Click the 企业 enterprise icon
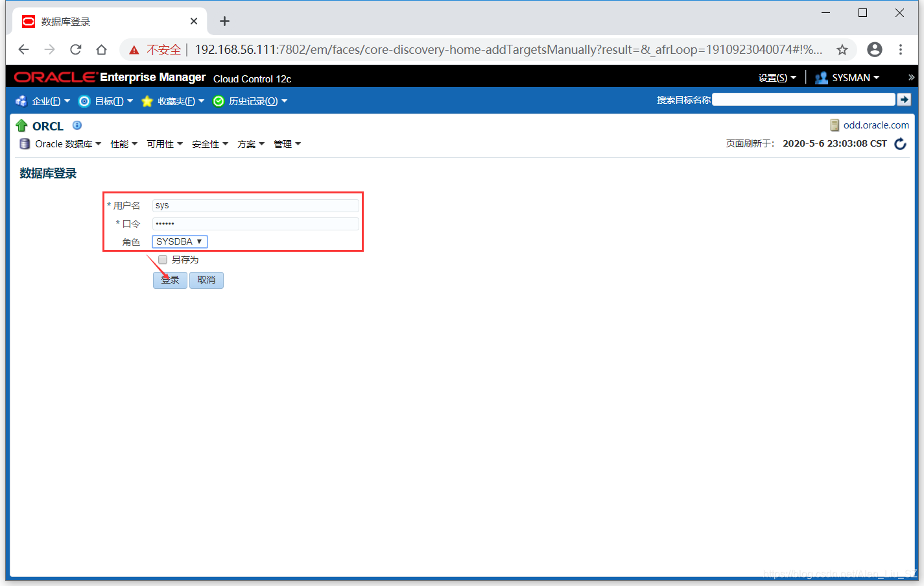924x586 pixels. pos(21,101)
